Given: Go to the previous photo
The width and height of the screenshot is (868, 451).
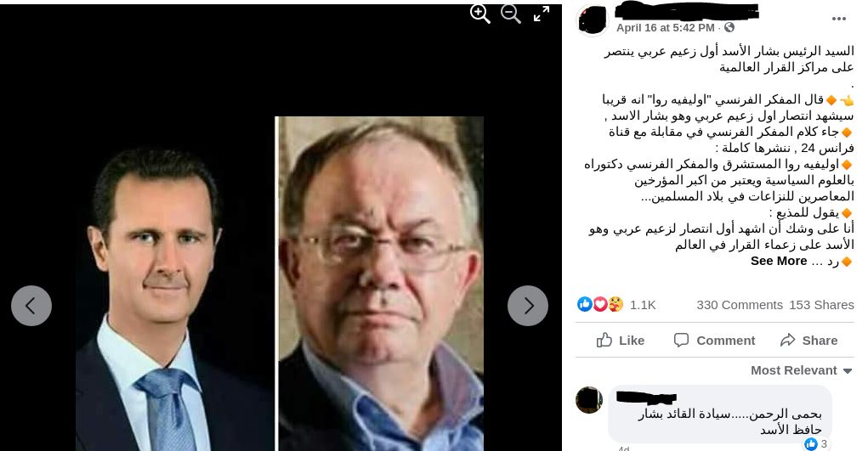Looking at the screenshot, I should point(31,306).
